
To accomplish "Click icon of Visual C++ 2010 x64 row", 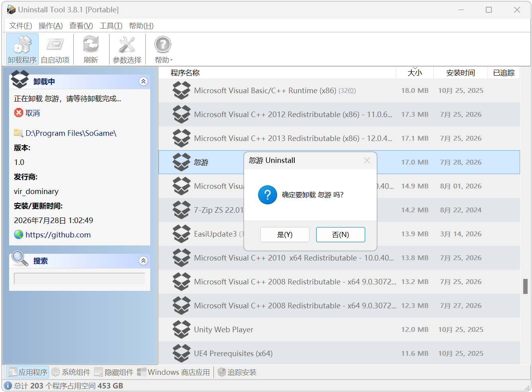I will click(182, 258).
